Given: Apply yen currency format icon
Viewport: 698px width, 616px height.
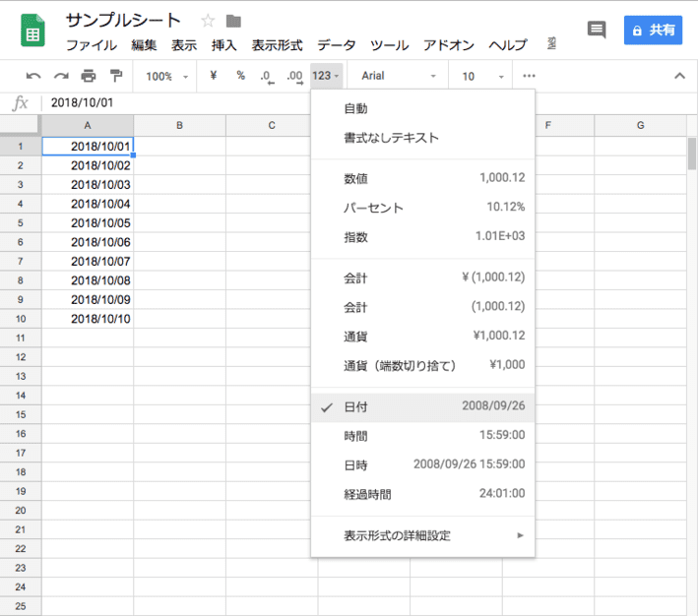Looking at the screenshot, I should point(214,76).
